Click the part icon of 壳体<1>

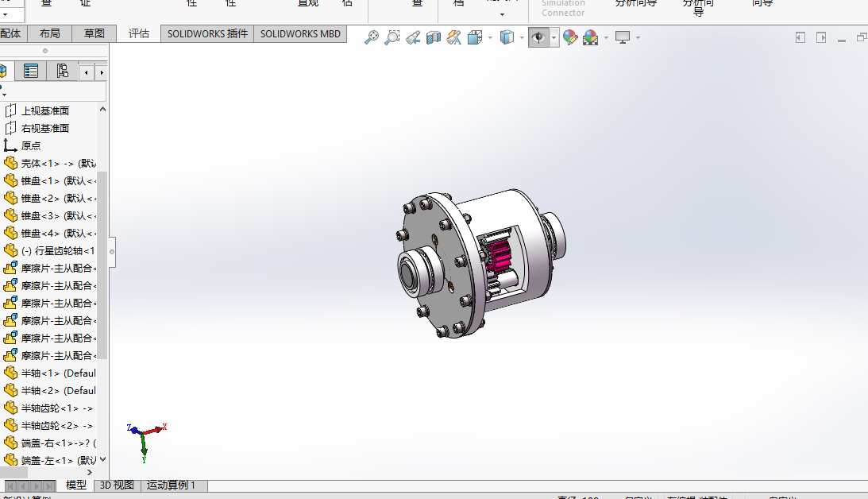tap(10, 164)
